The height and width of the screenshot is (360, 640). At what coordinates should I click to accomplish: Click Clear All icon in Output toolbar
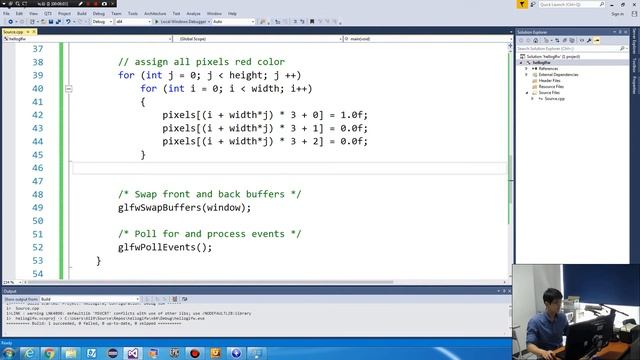[x=175, y=299]
